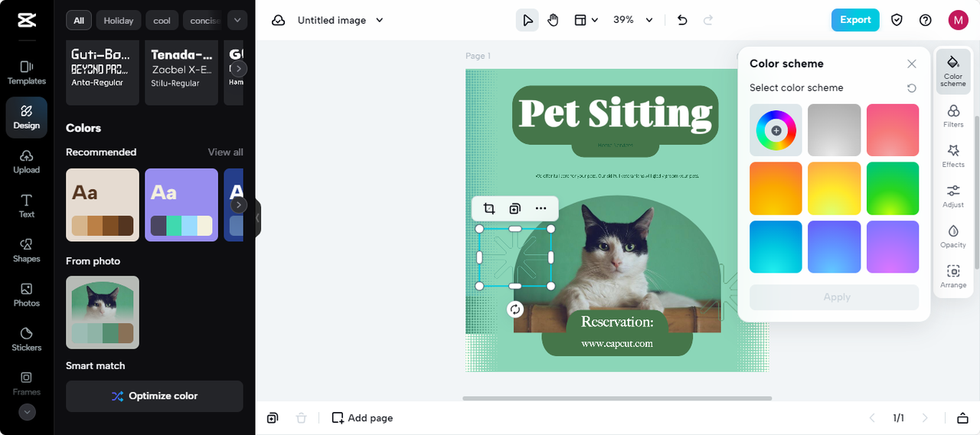Open the Stickers panel

(x=27, y=339)
